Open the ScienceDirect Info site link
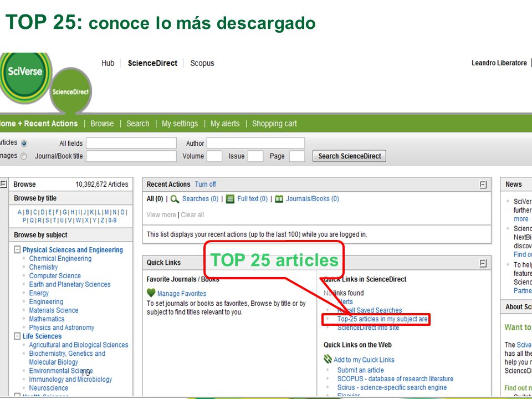 pos(368,328)
